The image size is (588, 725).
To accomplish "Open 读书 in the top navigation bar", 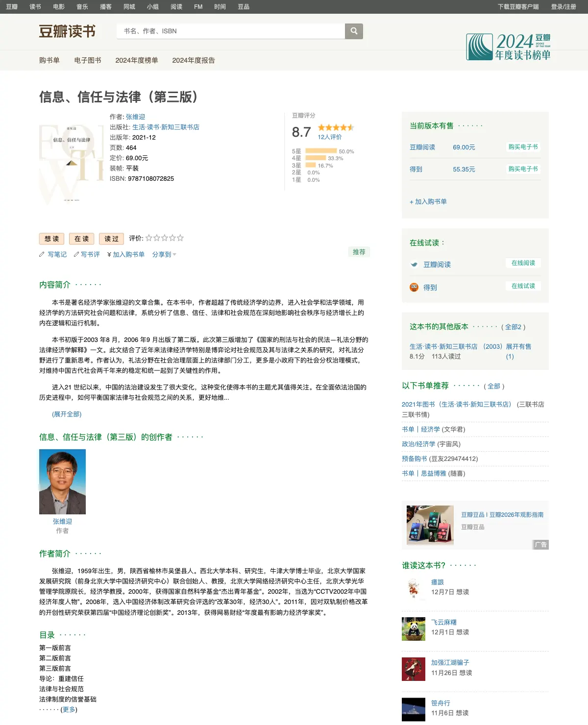I will coord(35,7).
